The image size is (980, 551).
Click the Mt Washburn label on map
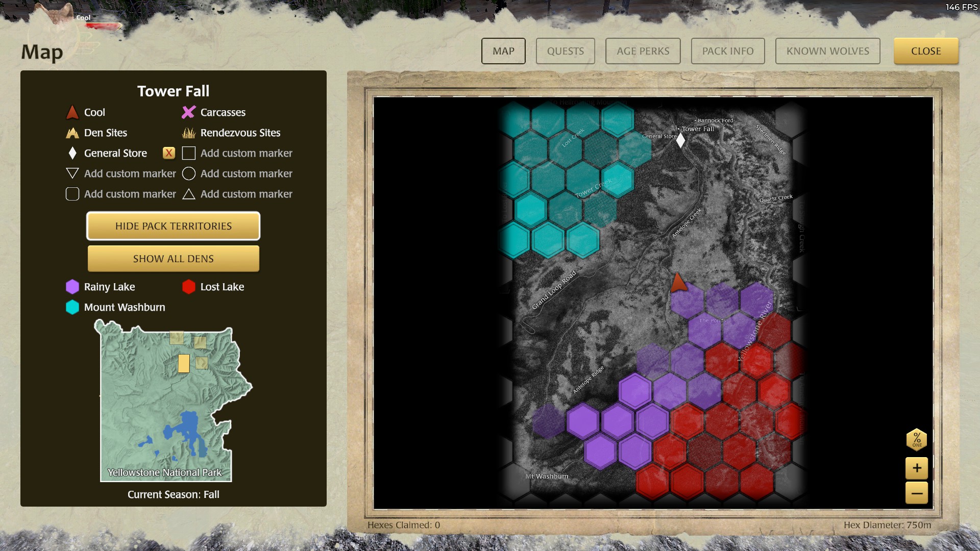tap(547, 476)
